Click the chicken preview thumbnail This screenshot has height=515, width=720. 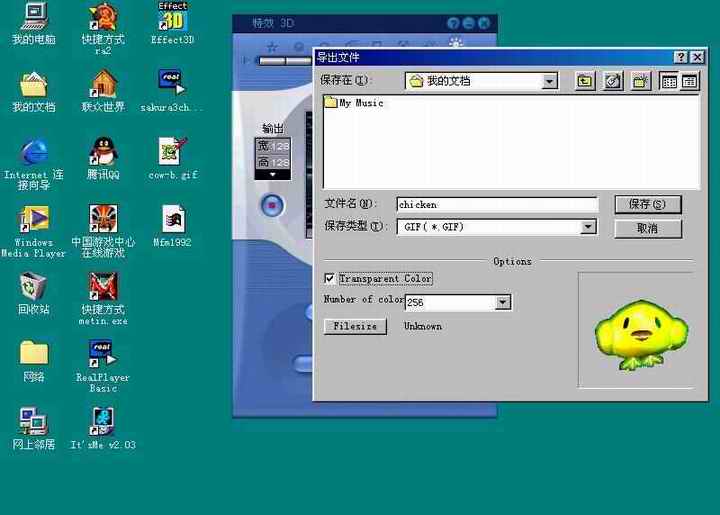click(x=640, y=335)
